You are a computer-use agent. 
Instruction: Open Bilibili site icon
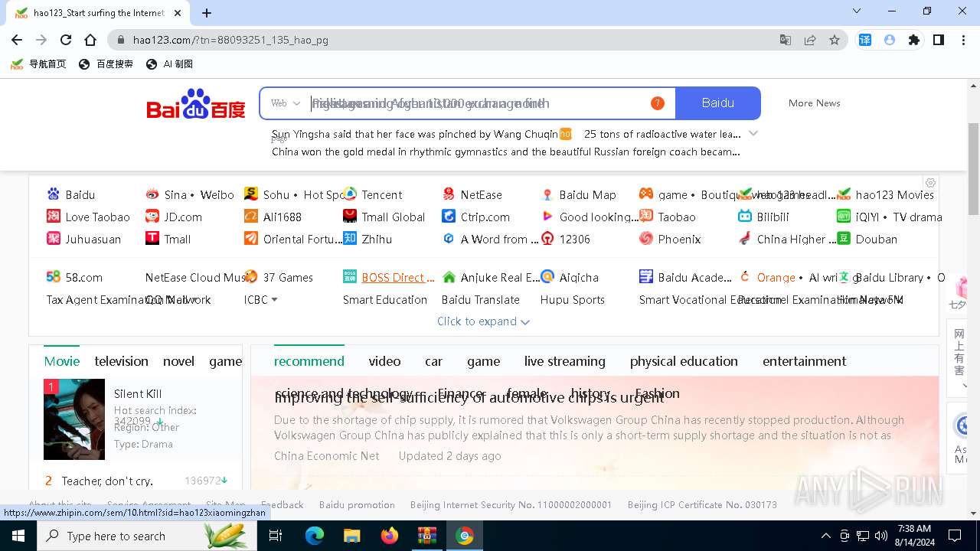(x=745, y=217)
